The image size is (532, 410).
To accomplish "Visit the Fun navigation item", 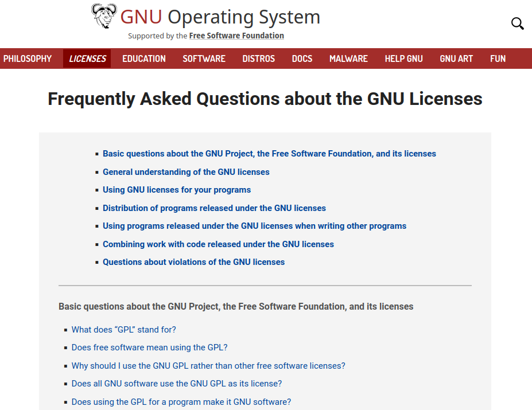I will [x=498, y=58].
